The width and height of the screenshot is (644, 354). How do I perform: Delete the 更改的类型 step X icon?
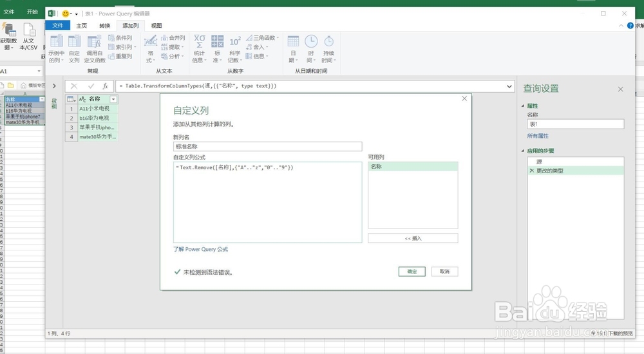[532, 171]
